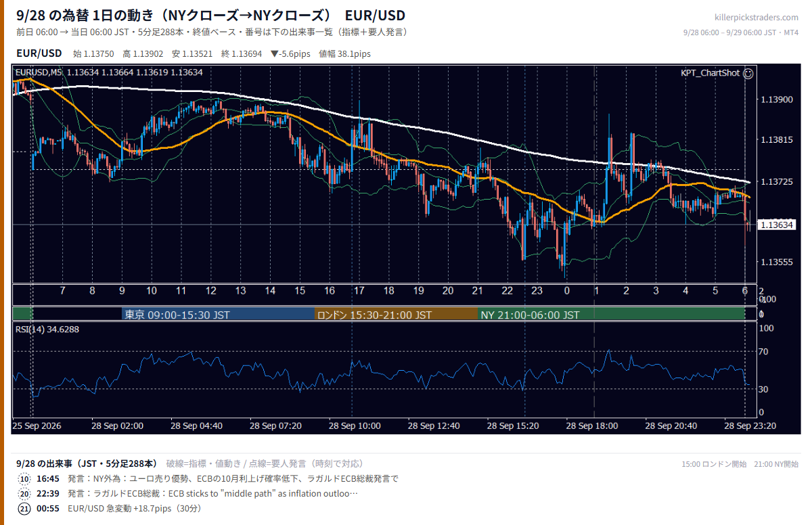Click the 9/28 の出来事 section heading

pyautogui.click(x=87, y=463)
